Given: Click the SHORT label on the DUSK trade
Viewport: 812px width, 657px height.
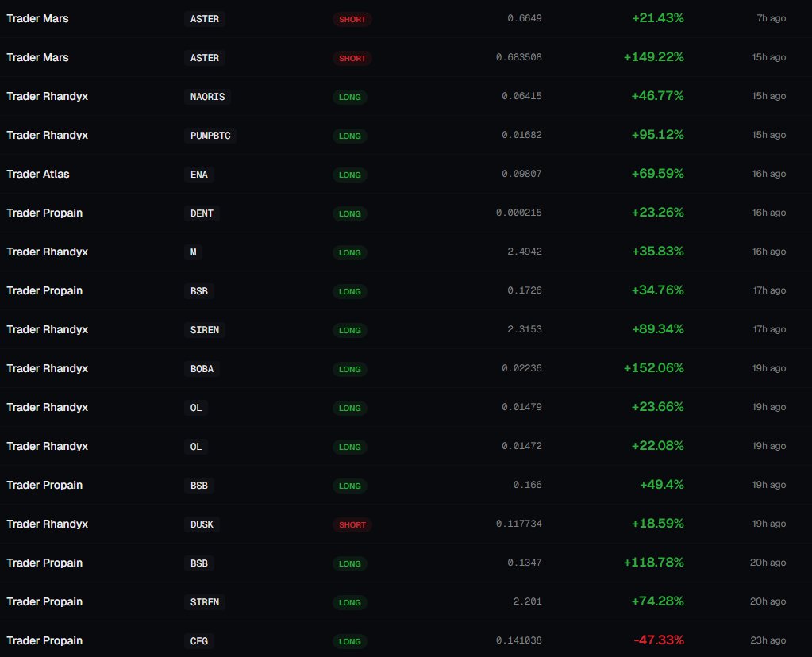Looking at the screenshot, I should [x=352, y=524].
